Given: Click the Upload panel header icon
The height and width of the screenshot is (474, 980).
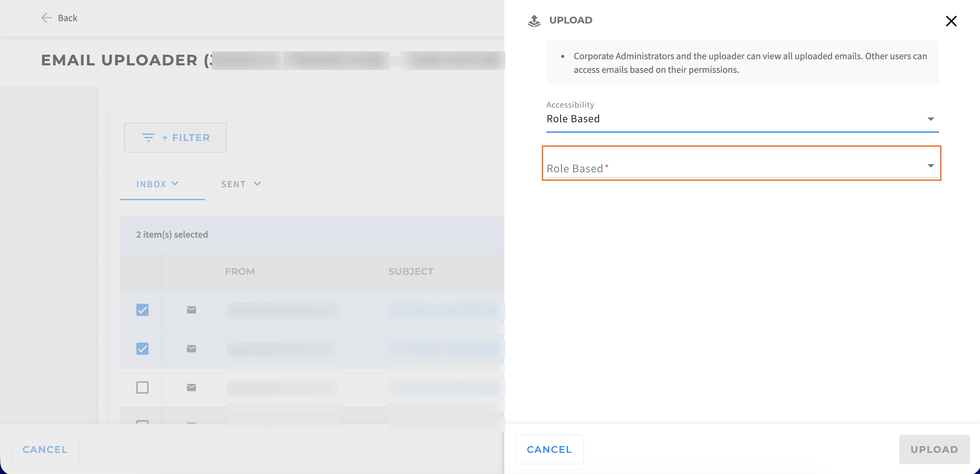Looking at the screenshot, I should 534,21.
